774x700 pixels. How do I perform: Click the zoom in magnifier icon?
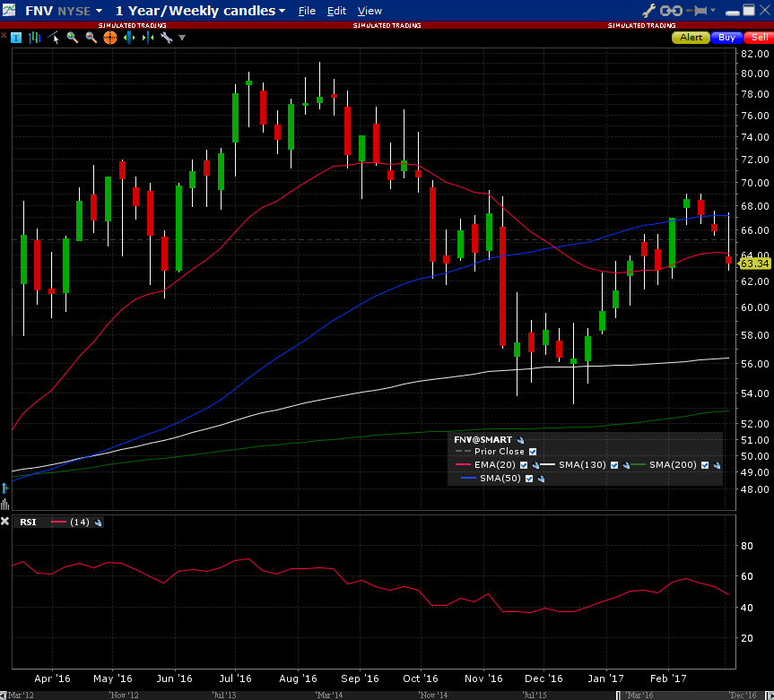[73, 38]
